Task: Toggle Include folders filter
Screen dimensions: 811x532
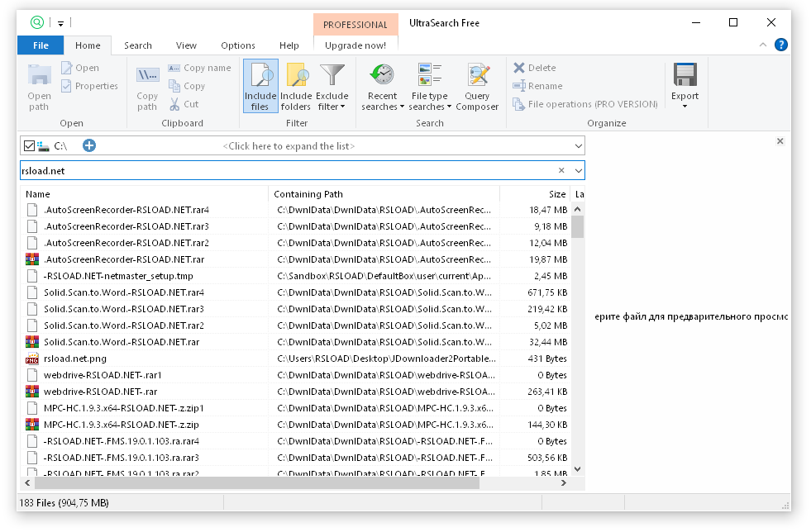Action: [296, 86]
